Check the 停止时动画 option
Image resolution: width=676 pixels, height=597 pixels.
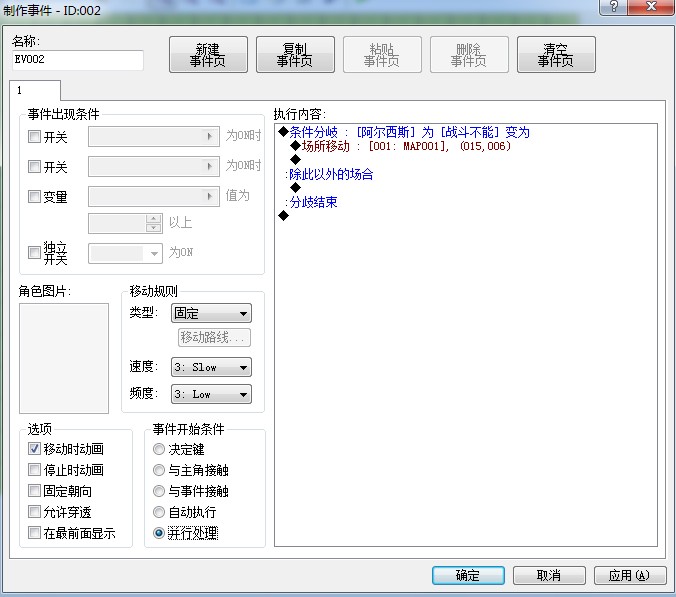click(34, 469)
